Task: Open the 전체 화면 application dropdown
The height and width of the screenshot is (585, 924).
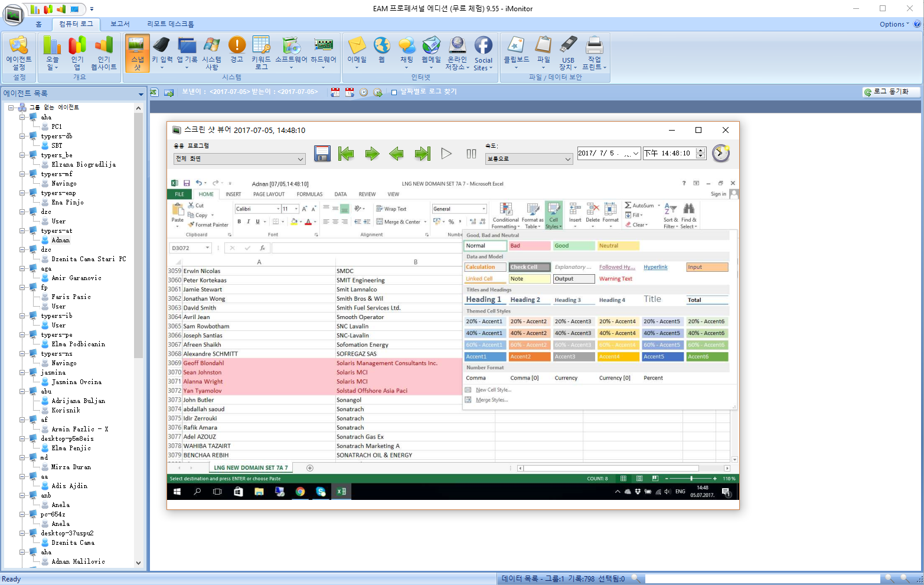Action: 240,158
